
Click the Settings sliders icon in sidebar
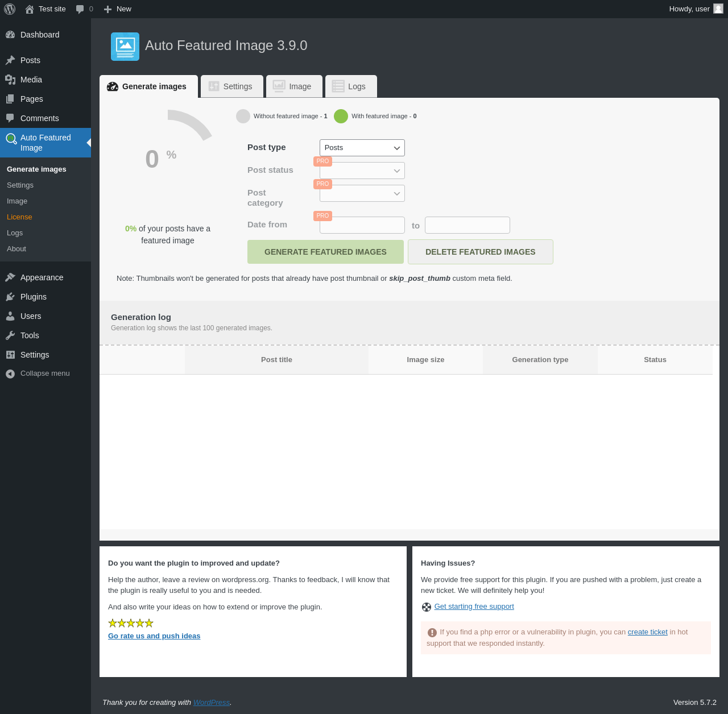[x=10, y=355]
